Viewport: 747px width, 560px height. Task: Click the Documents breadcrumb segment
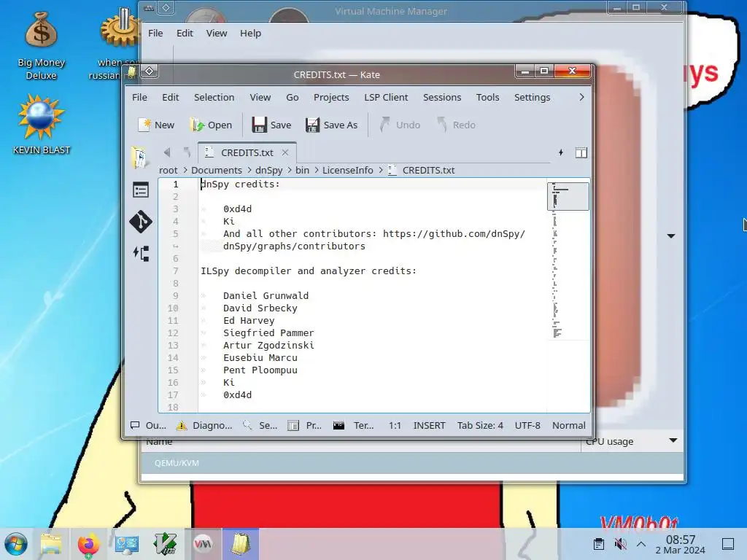(x=216, y=170)
